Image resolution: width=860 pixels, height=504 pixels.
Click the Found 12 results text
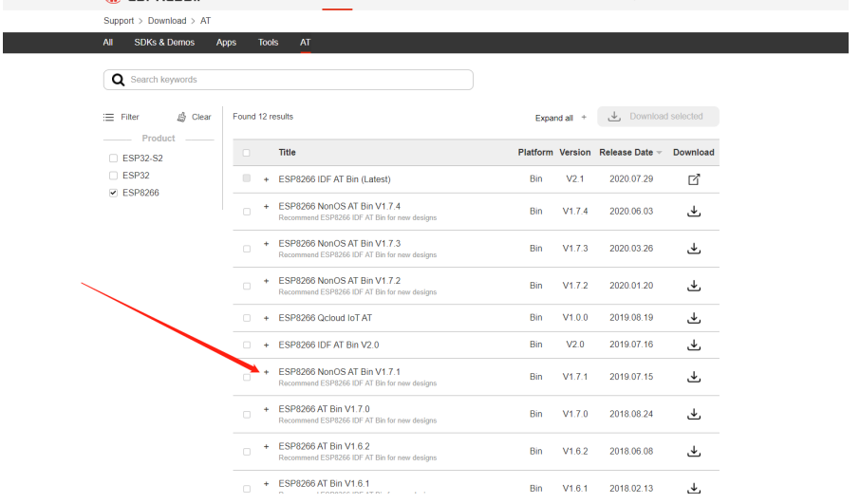(263, 117)
